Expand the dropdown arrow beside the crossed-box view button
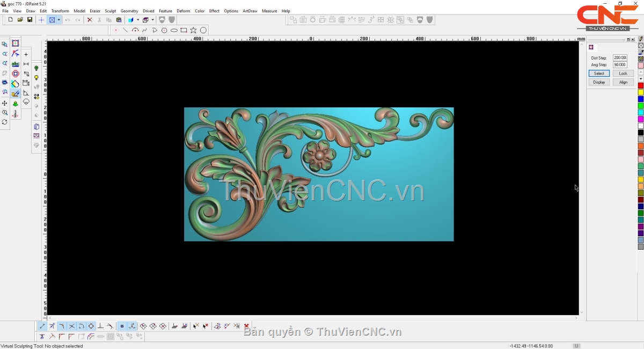 click(x=58, y=20)
